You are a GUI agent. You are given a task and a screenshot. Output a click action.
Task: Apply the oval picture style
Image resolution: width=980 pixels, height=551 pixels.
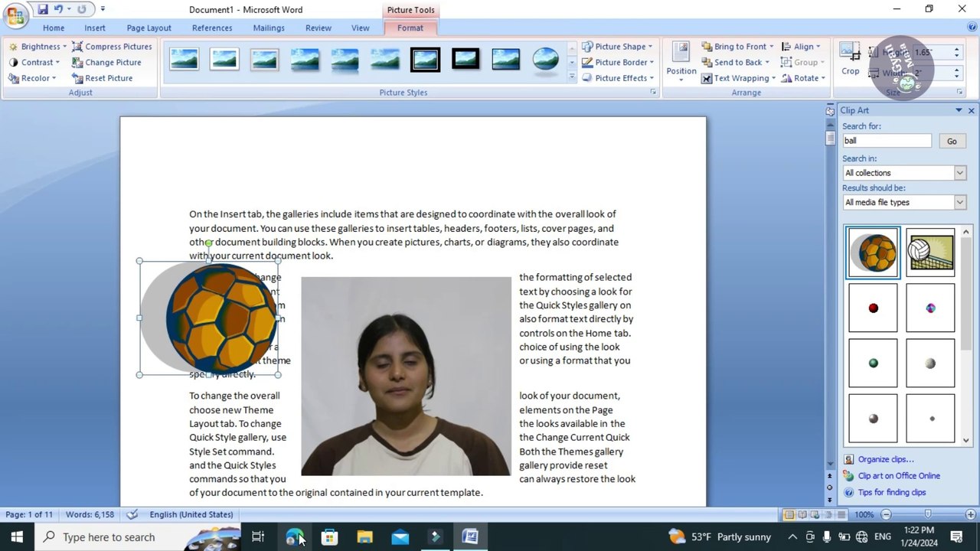[x=545, y=59]
